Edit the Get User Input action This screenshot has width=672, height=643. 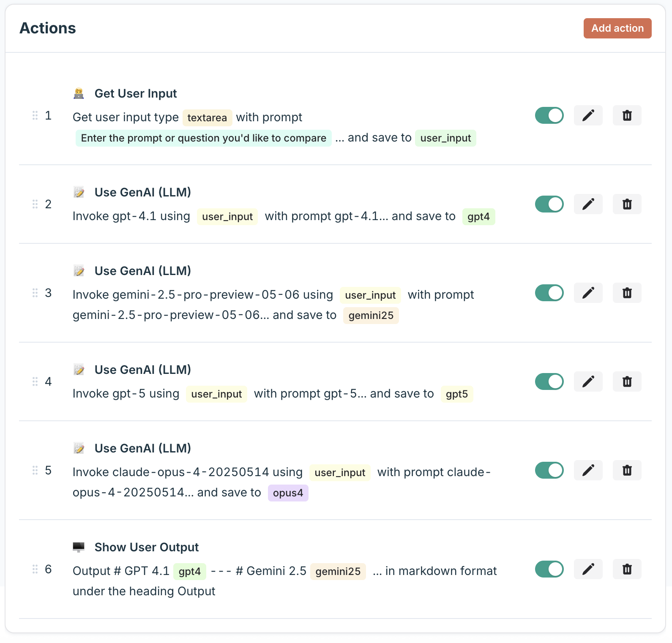[588, 115]
